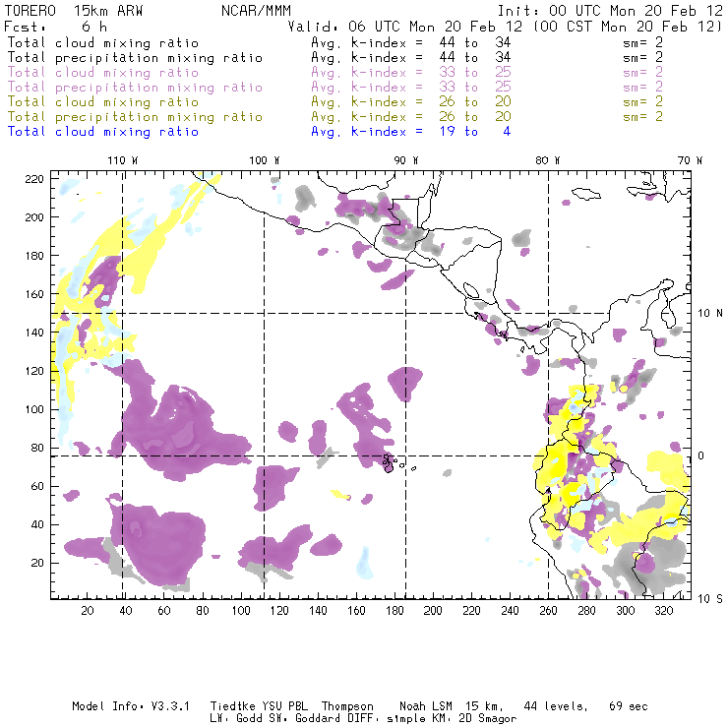The image size is (728, 728).
Task: Click "sm= 2" in the black precipitation row
Action: tap(642, 58)
